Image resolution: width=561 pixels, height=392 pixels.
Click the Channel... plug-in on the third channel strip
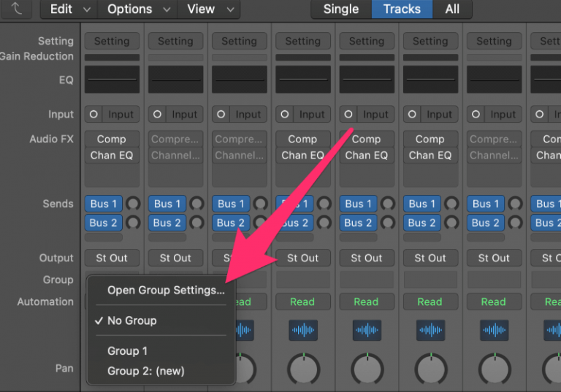click(240, 155)
